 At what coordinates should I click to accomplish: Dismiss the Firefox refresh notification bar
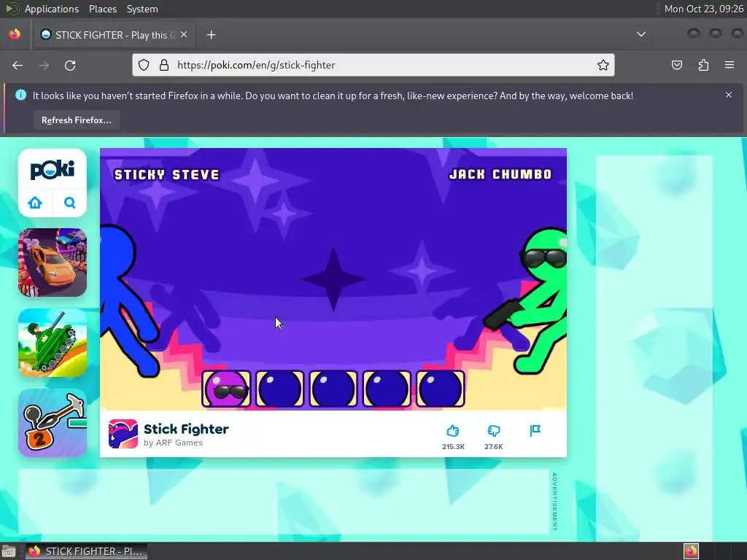click(729, 95)
